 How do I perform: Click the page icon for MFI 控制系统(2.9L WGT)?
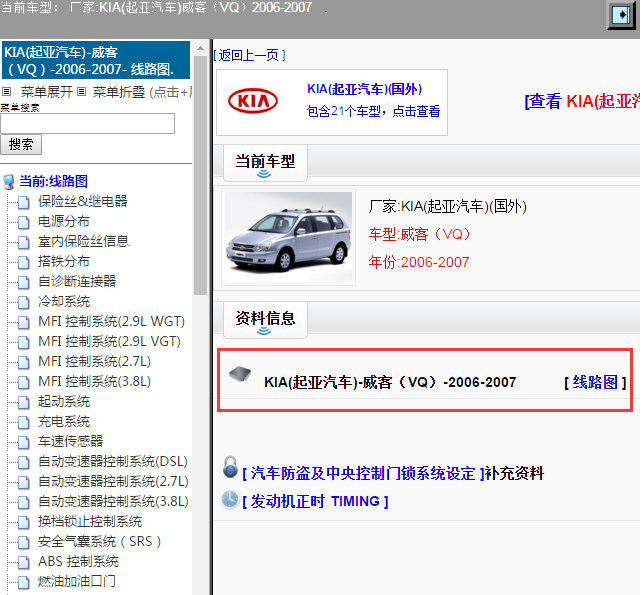pyautogui.click(x=24, y=322)
